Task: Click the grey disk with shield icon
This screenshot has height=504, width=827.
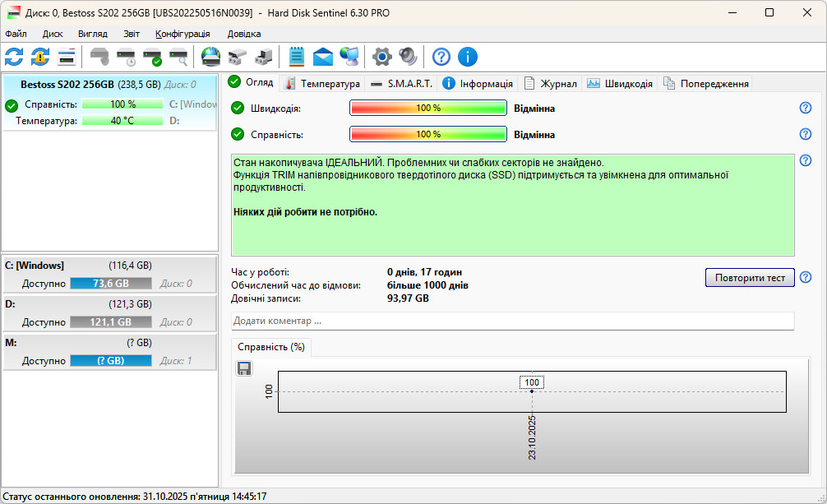Action: click(99, 57)
